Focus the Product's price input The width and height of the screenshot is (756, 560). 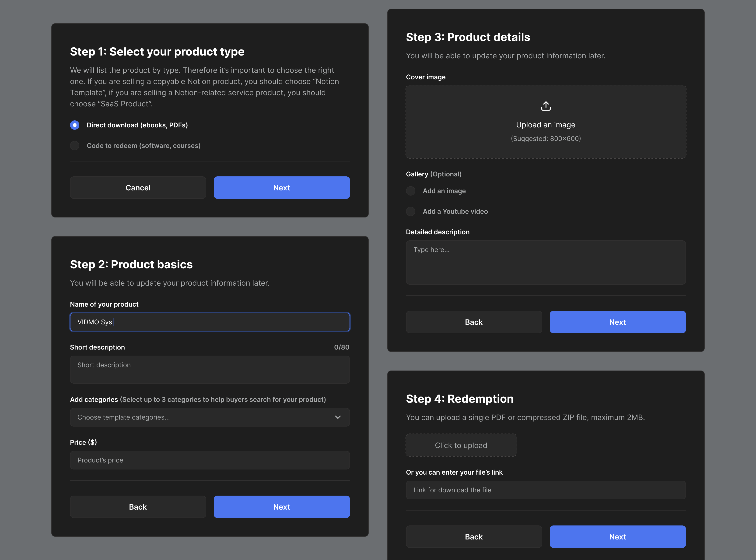[210, 460]
